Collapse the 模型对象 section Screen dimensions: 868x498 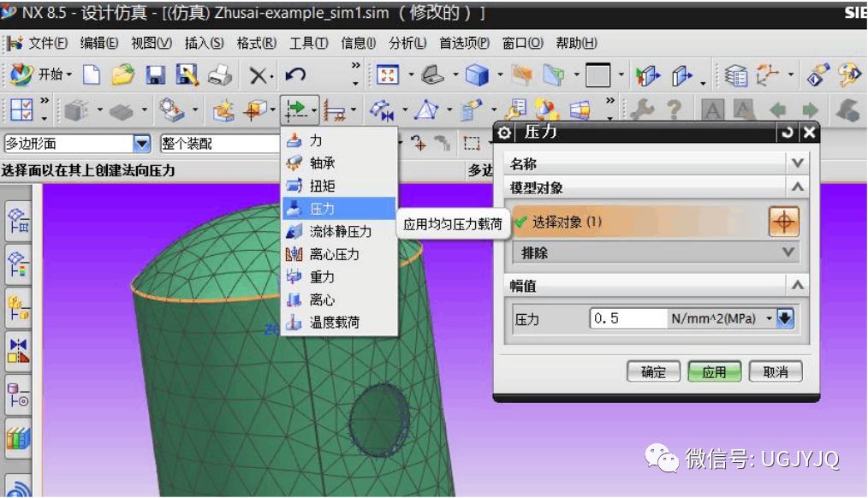(x=797, y=187)
